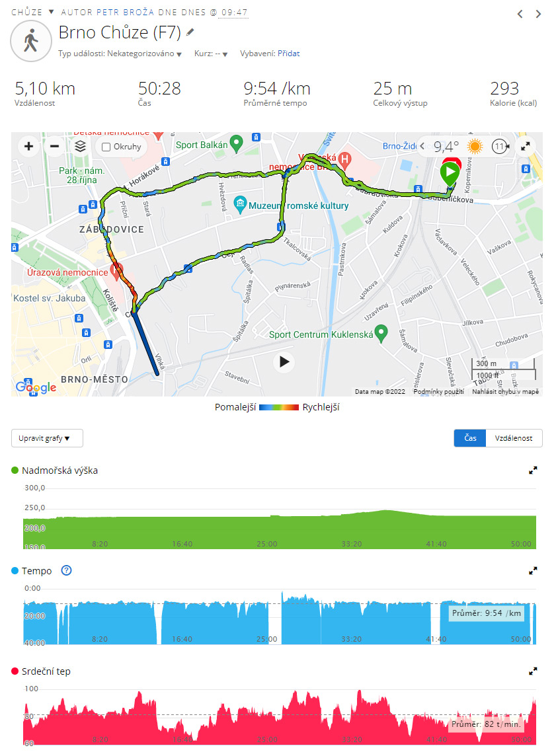This screenshot has width=556, height=756.
Task: Click the green start marker on map
Action: pos(450,174)
